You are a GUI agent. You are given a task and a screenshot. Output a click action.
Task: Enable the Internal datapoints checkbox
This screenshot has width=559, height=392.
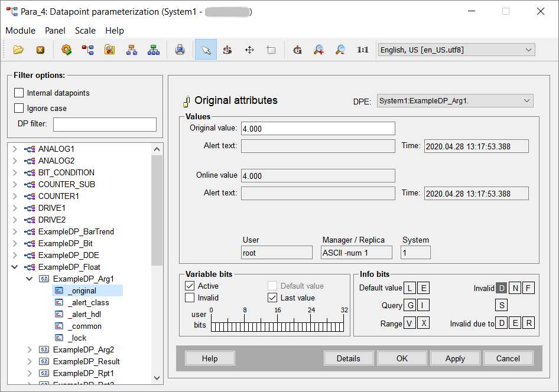[x=19, y=93]
